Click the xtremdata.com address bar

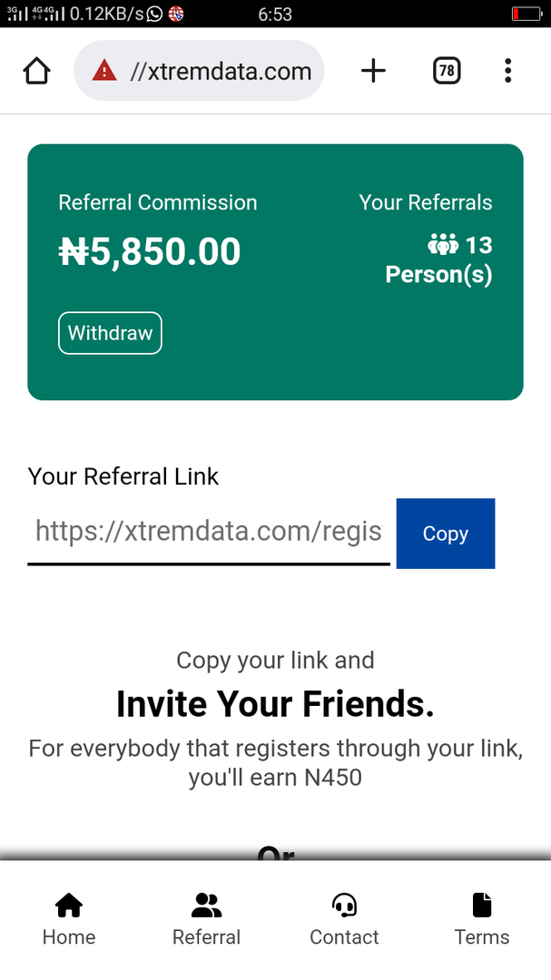(x=199, y=71)
